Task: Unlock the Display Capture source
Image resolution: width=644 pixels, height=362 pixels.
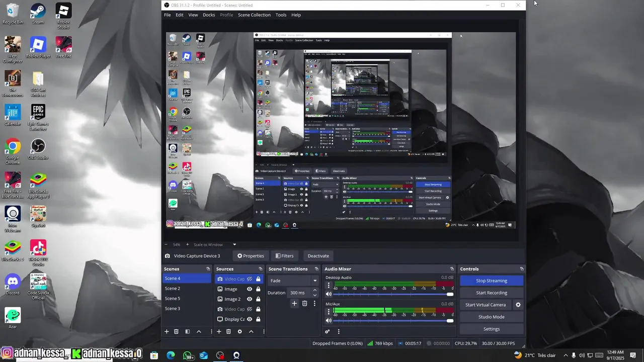Action: click(x=258, y=319)
